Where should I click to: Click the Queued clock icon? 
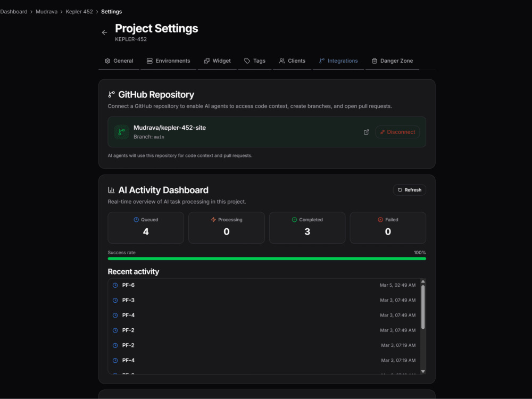136,220
